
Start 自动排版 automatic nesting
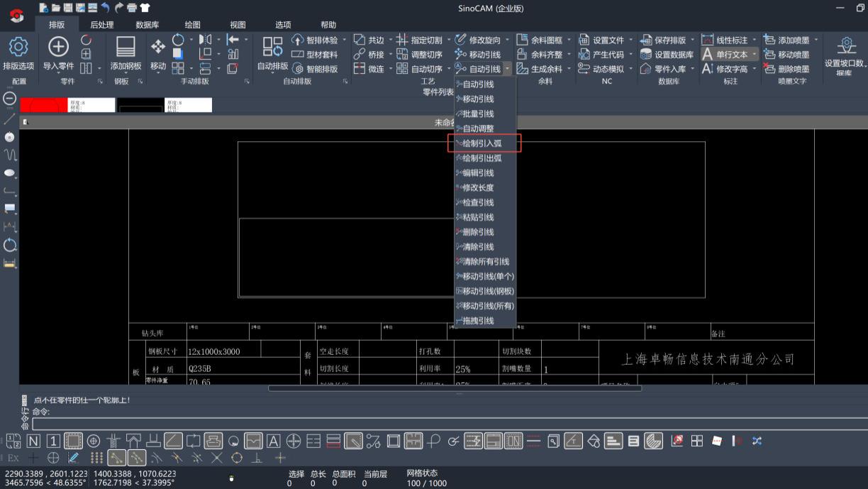pos(272,48)
